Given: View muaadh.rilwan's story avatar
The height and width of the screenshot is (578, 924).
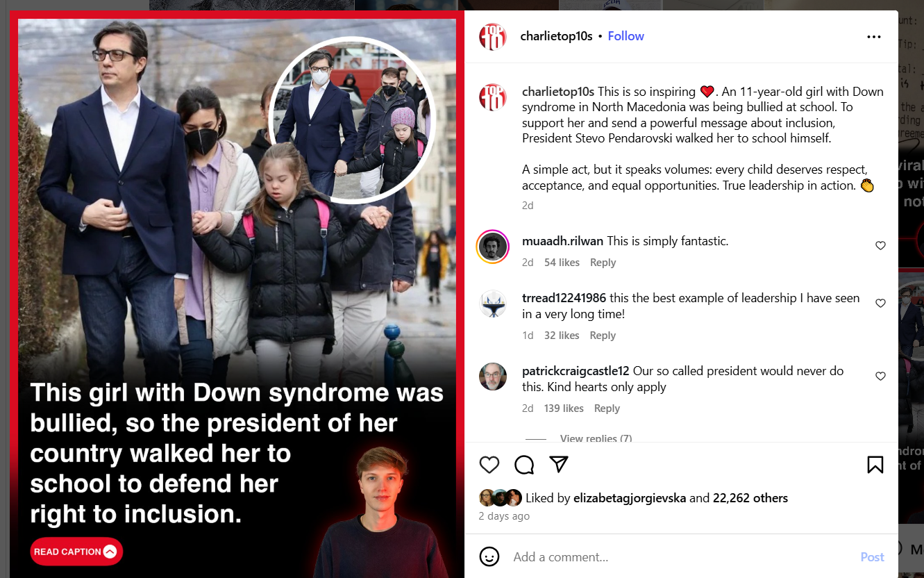Looking at the screenshot, I should coord(493,247).
